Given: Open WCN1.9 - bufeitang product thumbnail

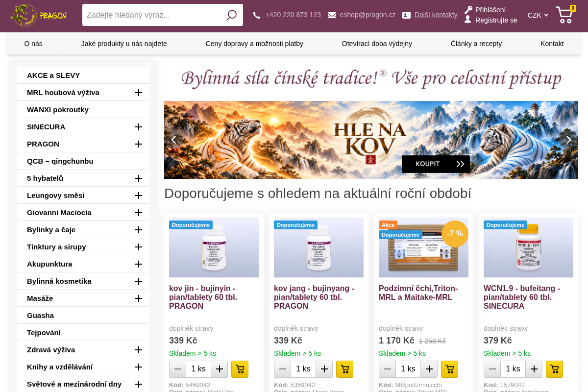Looking at the screenshot, I should click(x=528, y=247).
